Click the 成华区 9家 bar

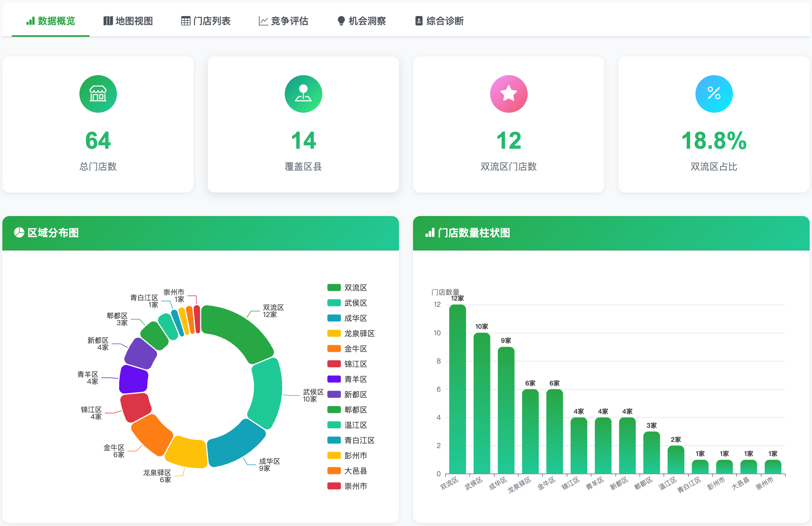coord(506,410)
